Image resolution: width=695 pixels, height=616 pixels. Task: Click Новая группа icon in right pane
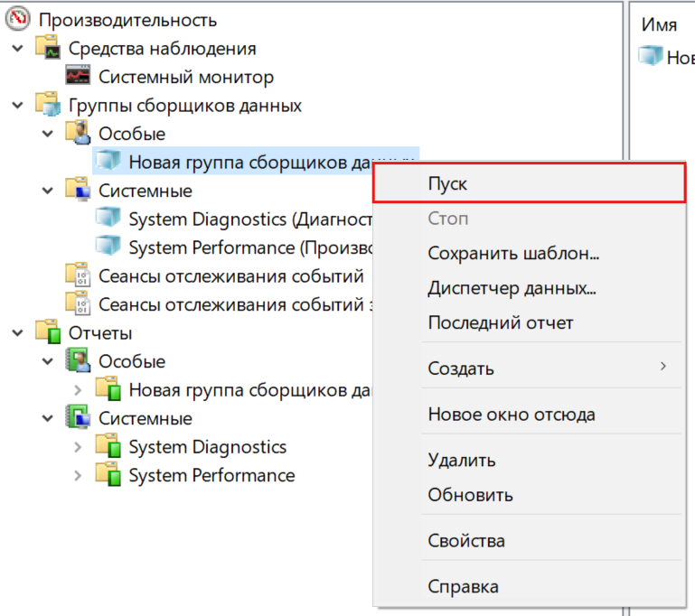651,57
